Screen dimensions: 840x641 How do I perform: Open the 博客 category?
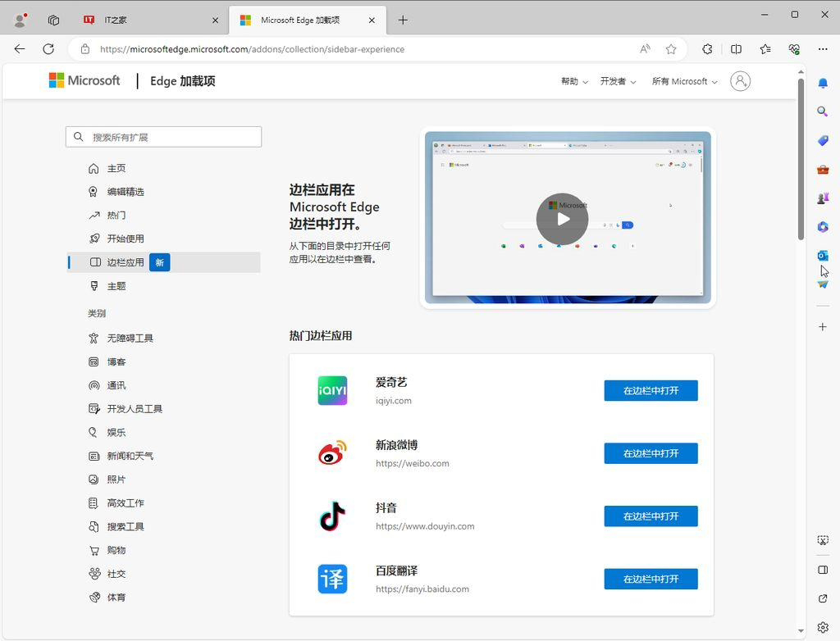(x=164, y=362)
